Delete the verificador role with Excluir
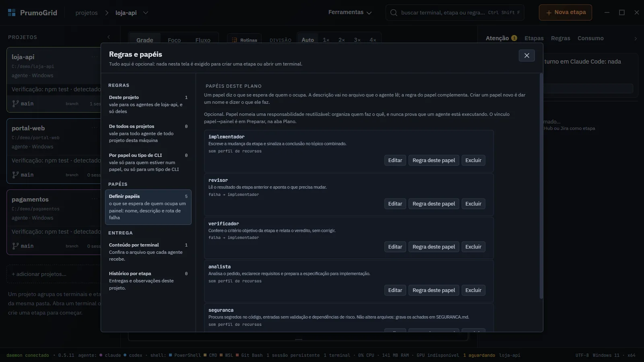644x362 pixels. pyautogui.click(x=473, y=247)
